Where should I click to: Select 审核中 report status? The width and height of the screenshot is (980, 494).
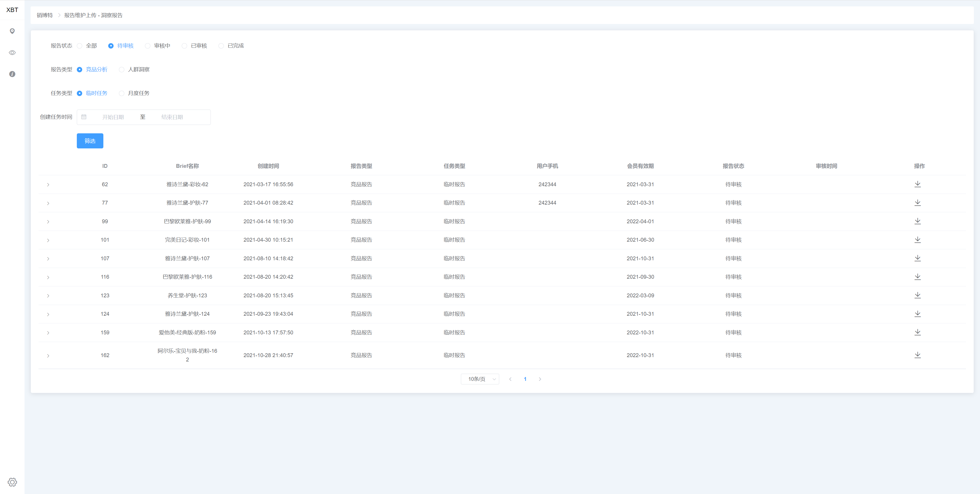click(x=157, y=46)
